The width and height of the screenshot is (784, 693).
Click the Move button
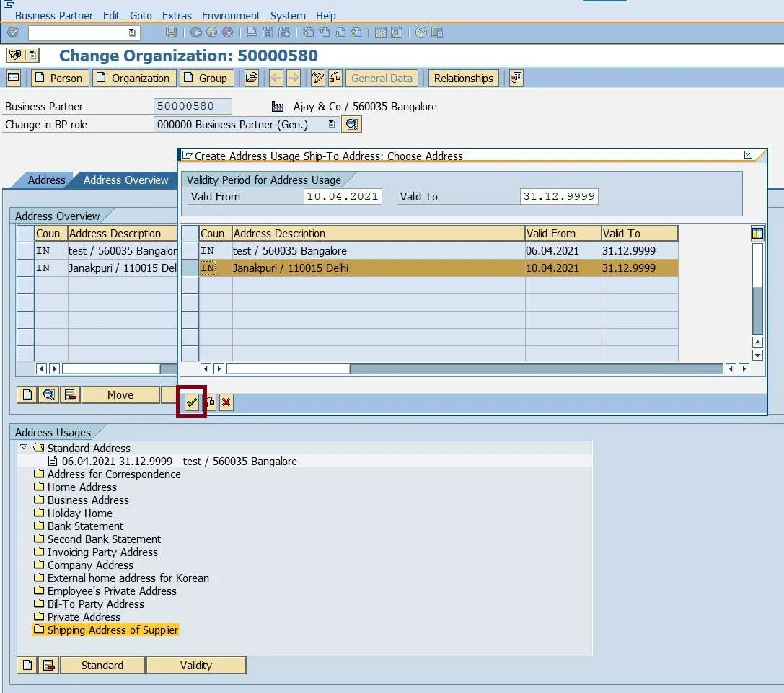click(x=120, y=394)
